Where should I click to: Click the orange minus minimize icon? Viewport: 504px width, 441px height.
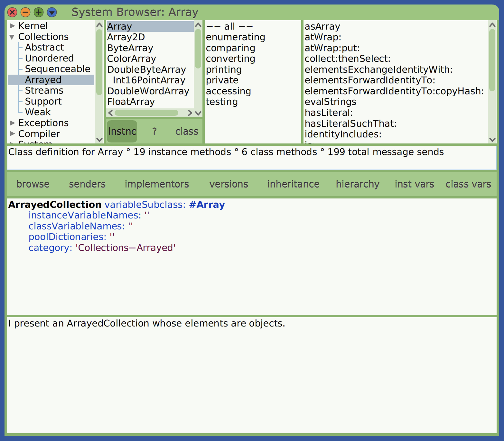(x=25, y=12)
